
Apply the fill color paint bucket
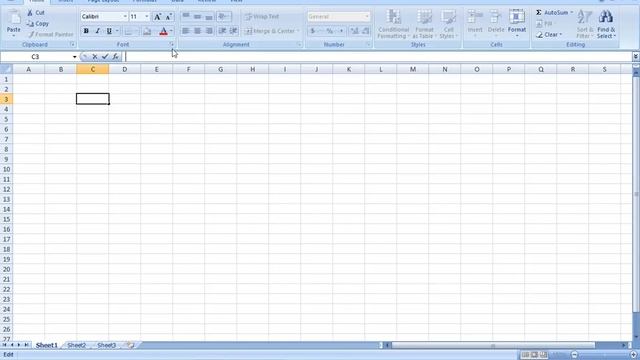(x=147, y=31)
